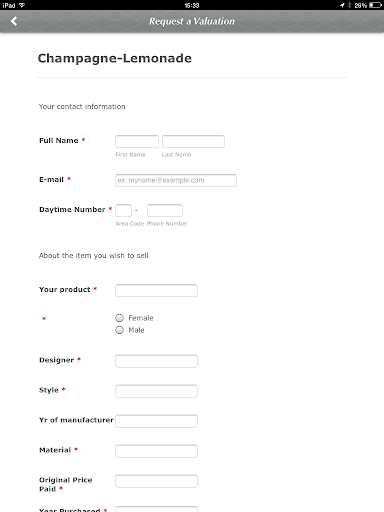The height and width of the screenshot is (512, 384).
Task: Tap the back arrow icon
Action: point(14,21)
